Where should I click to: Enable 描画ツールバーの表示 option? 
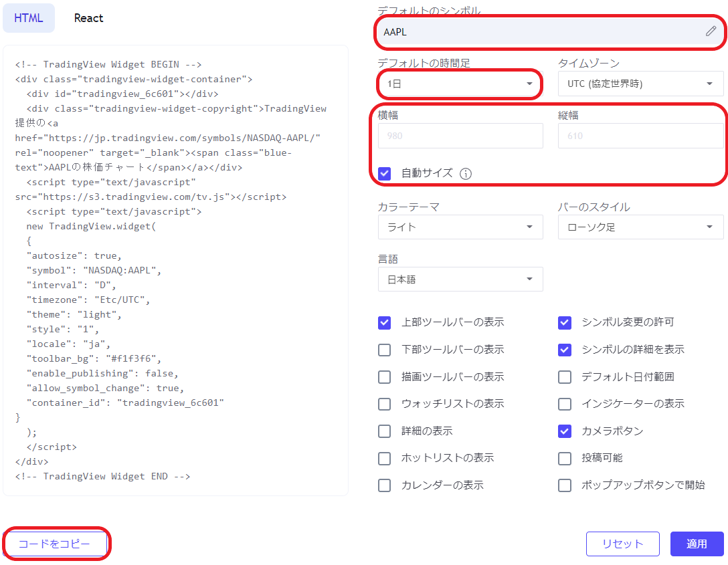click(x=384, y=376)
